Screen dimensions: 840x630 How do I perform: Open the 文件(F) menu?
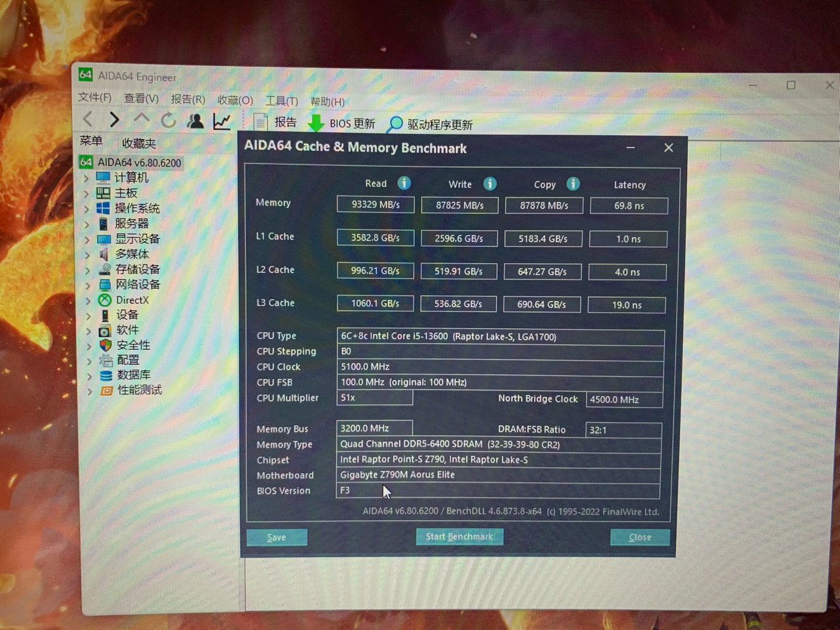pyautogui.click(x=94, y=97)
